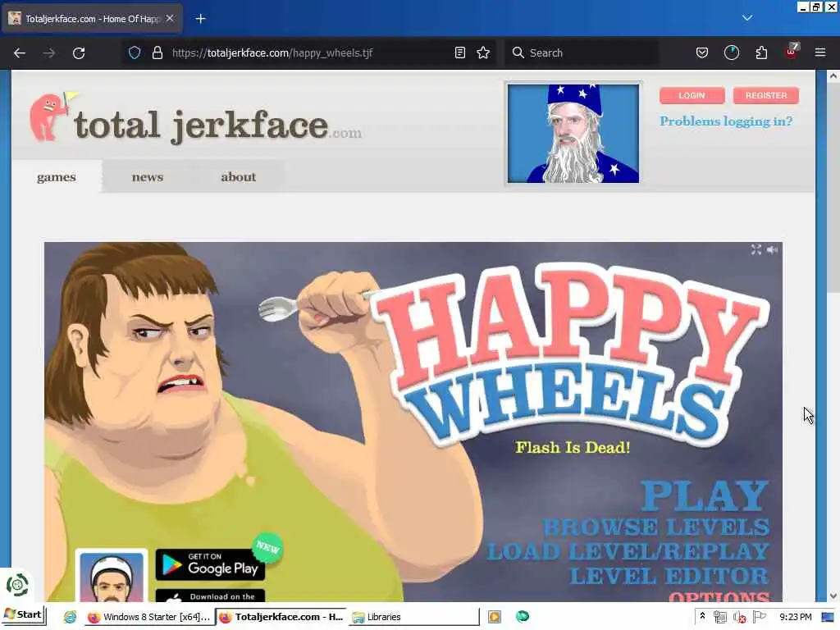Click the wizard avatar image
Viewport: 840px width, 630px height.
tap(573, 134)
